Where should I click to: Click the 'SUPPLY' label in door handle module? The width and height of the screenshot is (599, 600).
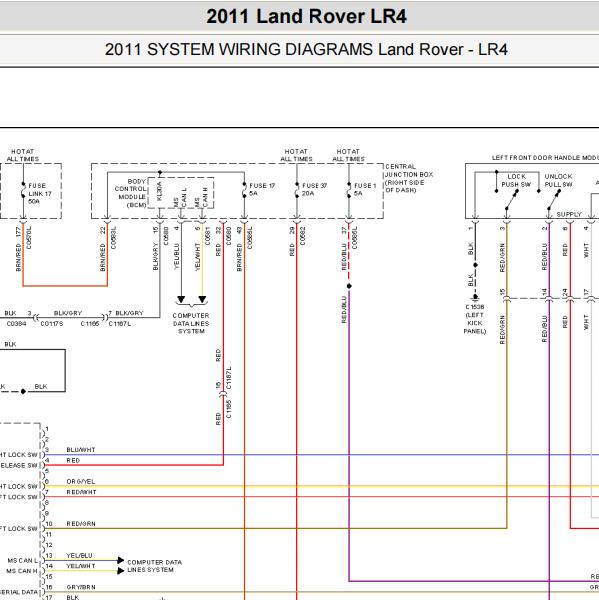coord(569,214)
